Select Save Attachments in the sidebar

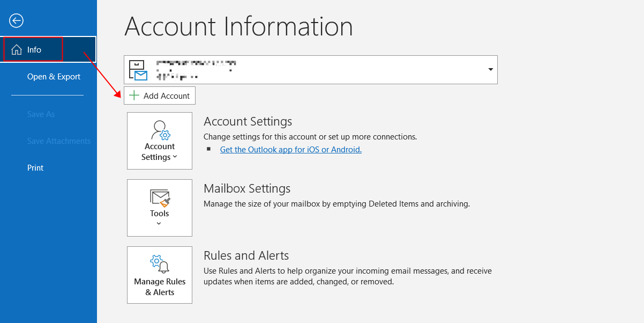(59, 141)
